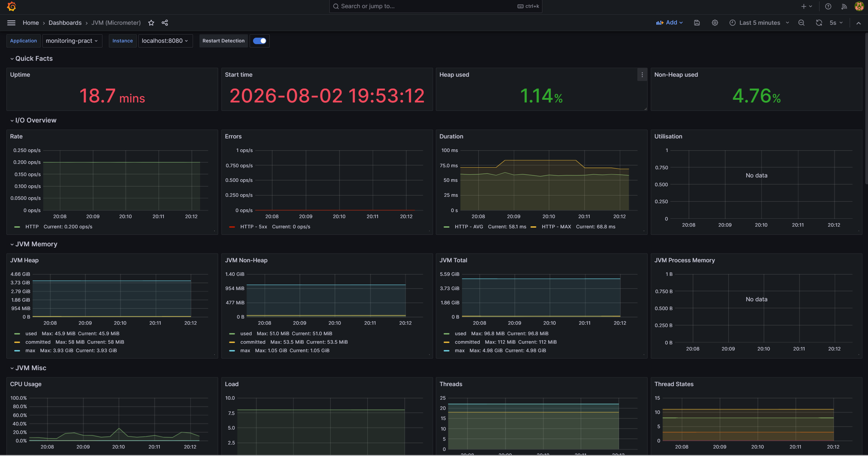
Task: Collapse the top toolbar with chevron-up icon
Action: pos(859,23)
